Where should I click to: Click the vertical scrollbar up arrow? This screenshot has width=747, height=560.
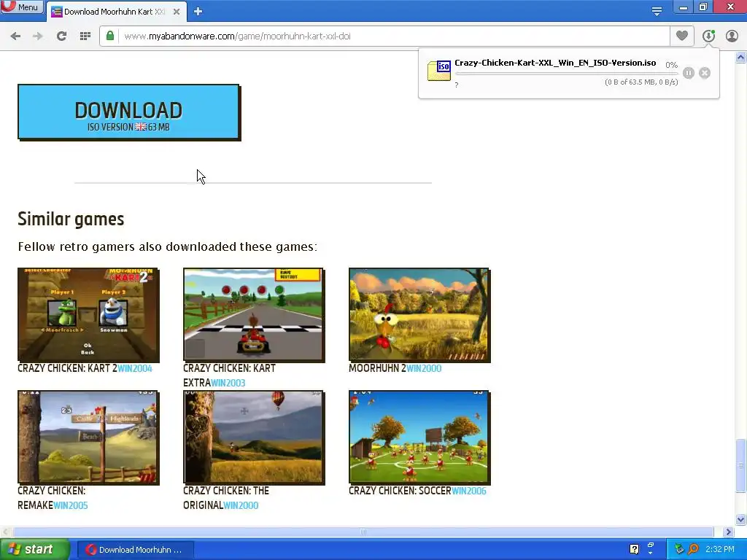[741, 58]
